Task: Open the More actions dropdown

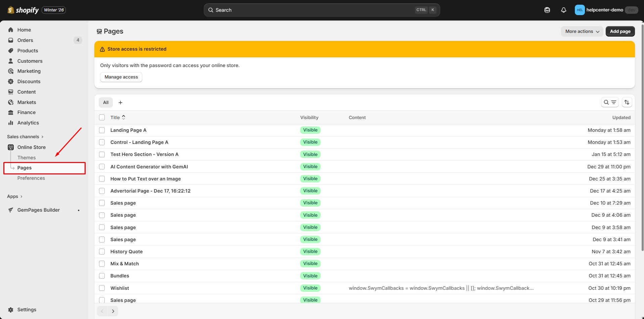Action: [x=582, y=32]
